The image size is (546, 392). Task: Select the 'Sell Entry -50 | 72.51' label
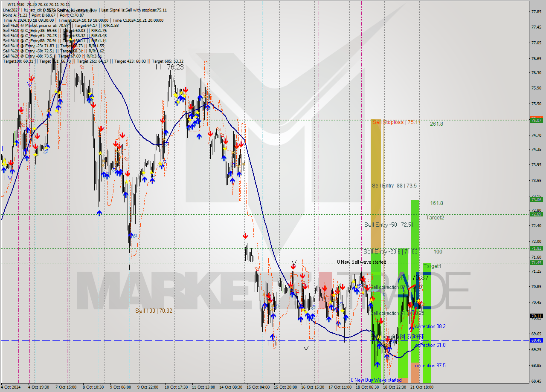pyautogui.click(x=389, y=225)
